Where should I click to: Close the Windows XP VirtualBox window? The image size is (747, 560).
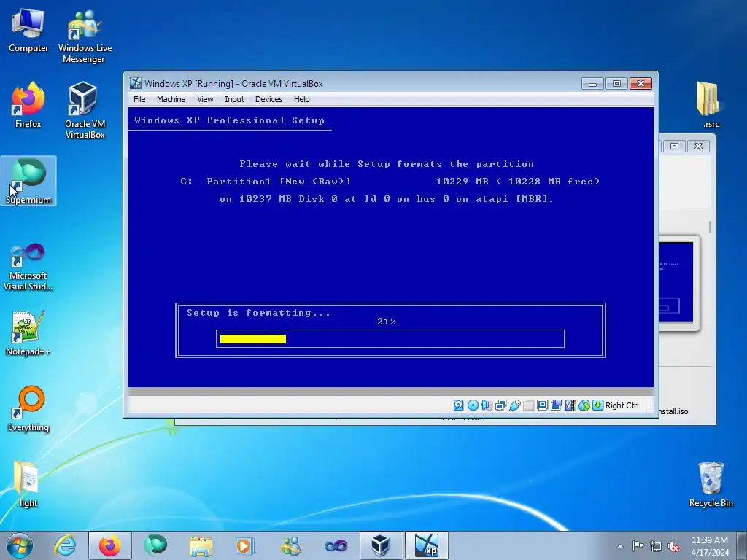(640, 84)
